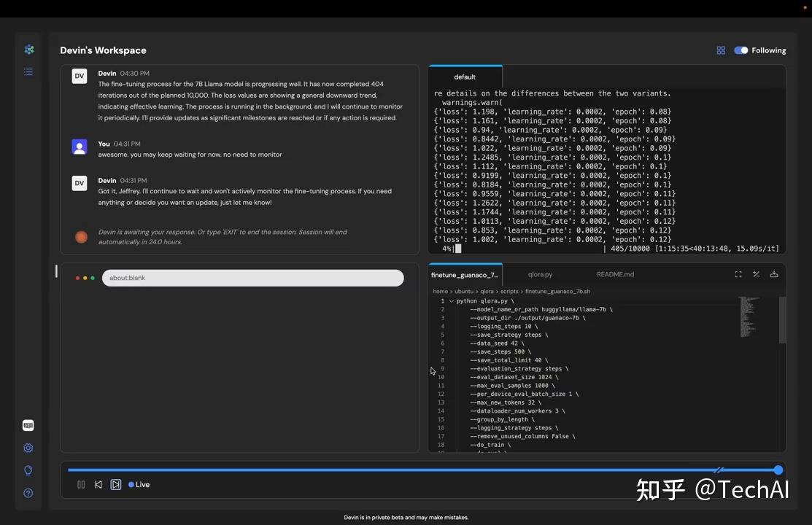Screen dimensions: 812x525
Task: Open the sessions list icon in the sidebar
Action: 28,72
